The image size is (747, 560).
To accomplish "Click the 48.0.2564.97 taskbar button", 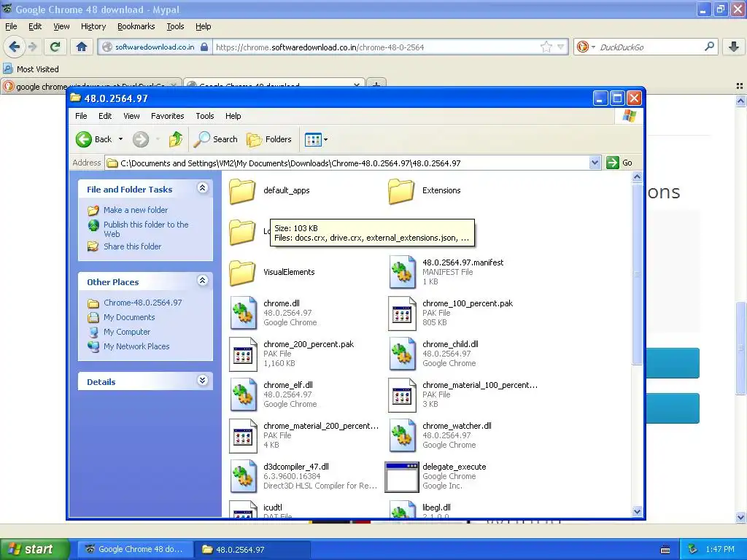I will click(252, 550).
